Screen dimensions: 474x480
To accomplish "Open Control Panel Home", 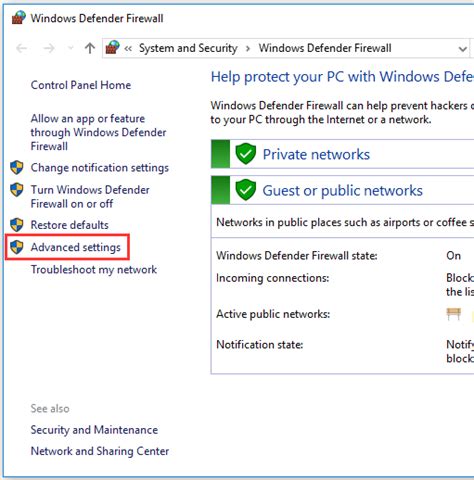I will click(x=81, y=85).
